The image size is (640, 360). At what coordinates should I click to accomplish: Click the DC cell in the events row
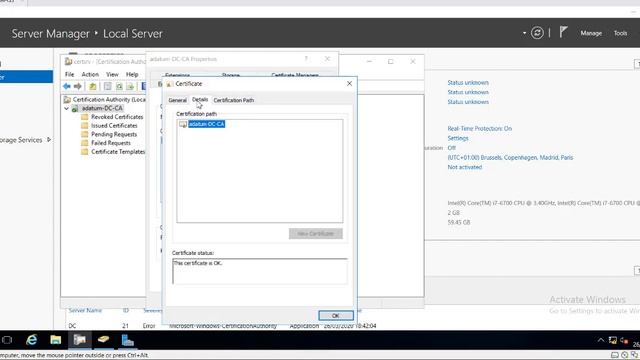tap(72, 326)
